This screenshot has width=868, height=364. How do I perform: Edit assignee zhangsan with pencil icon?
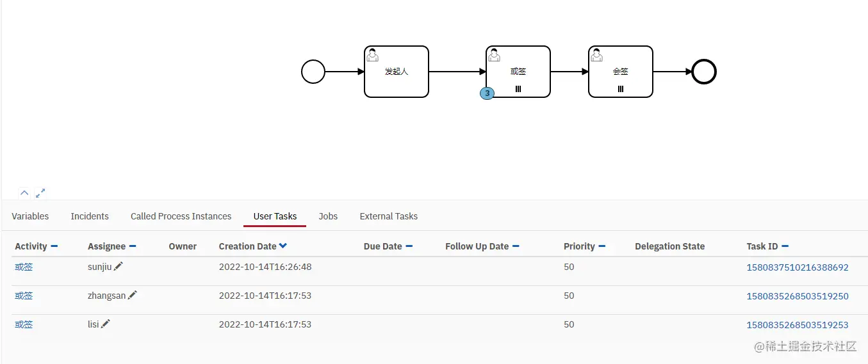133,296
